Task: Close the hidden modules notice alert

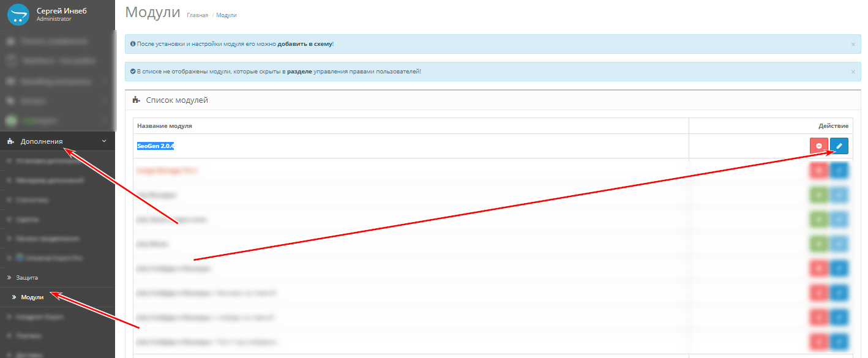Action: point(853,72)
